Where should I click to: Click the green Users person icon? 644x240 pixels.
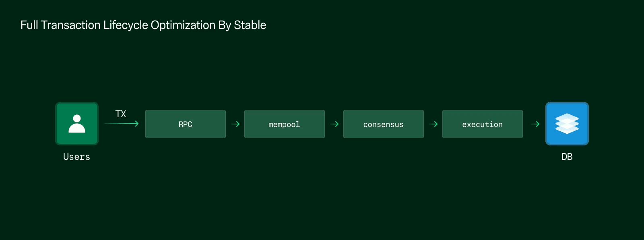pos(77,124)
